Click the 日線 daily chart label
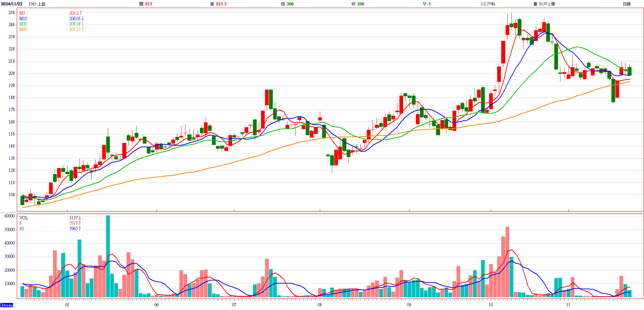 pyautogui.click(x=627, y=4)
